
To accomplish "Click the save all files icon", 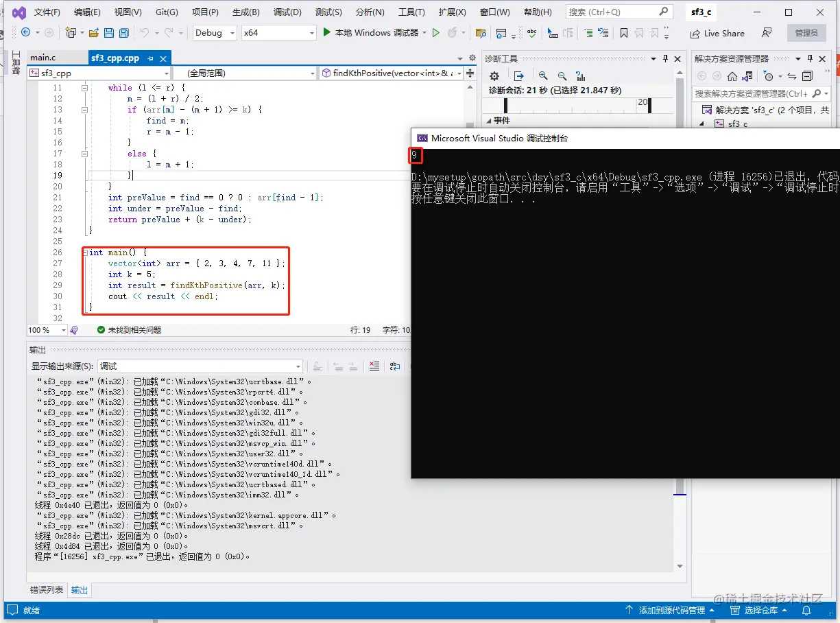I will pyautogui.click(x=123, y=32).
